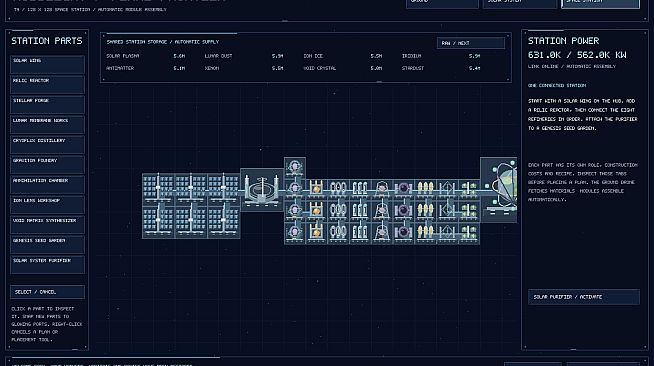Image resolution: width=654 pixels, height=366 pixels.
Task: Open the Solar System tab
Action: pyautogui.click(x=520, y=3)
